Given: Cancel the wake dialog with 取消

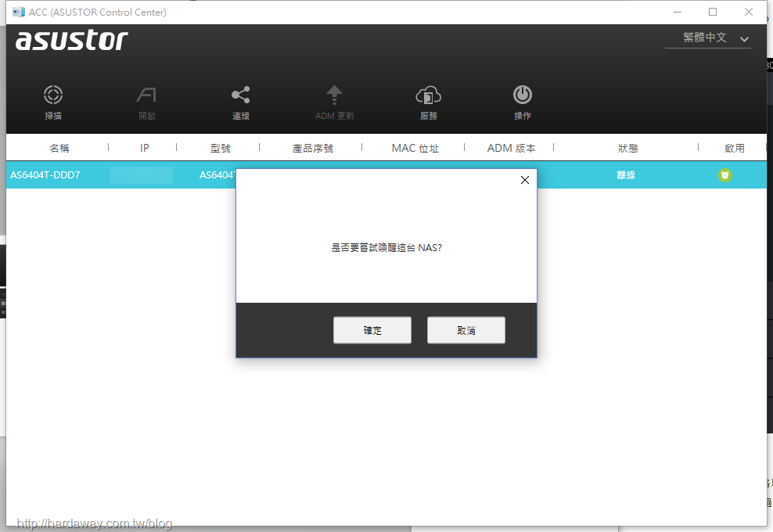Looking at the screenshot, I should click(x=466, y=330).
